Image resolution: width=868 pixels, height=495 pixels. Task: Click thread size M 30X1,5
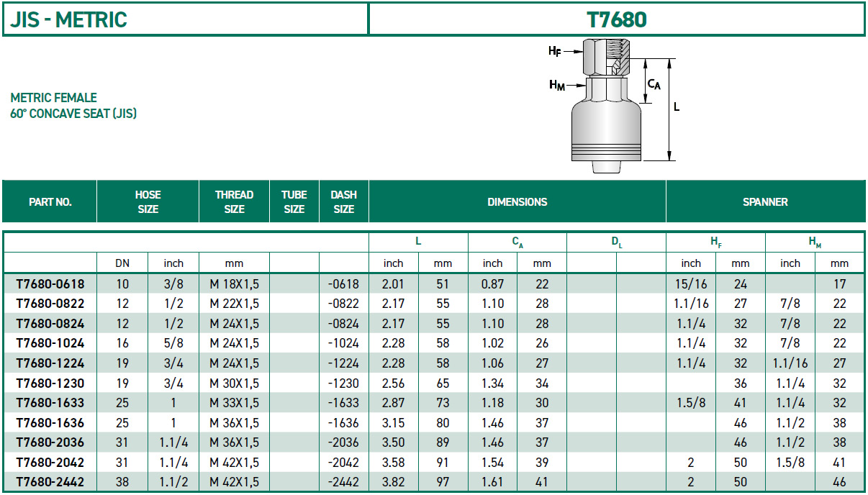(x=235, y=383)
